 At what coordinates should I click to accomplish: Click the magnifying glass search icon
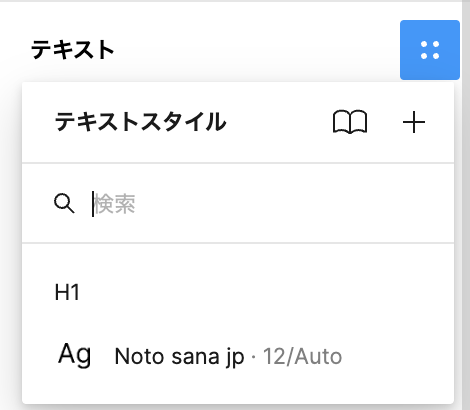pyautogui.click(x=64, y=203)
